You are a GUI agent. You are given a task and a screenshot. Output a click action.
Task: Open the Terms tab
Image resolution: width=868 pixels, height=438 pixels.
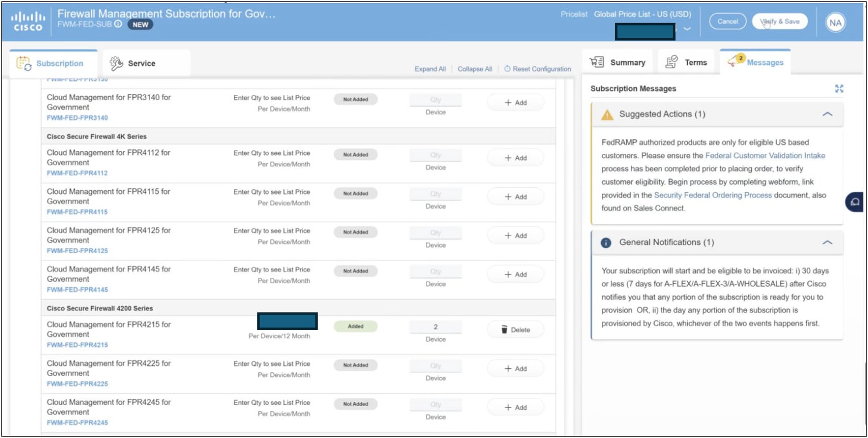(686, 62)
